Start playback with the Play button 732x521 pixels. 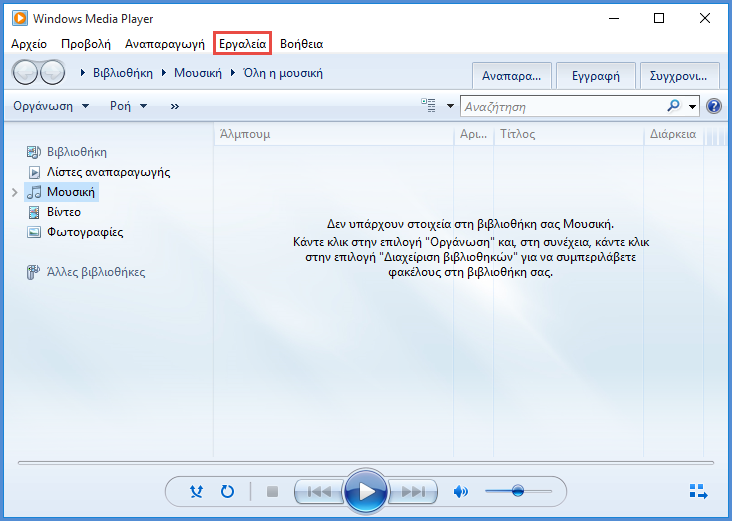tap(366, 492)
